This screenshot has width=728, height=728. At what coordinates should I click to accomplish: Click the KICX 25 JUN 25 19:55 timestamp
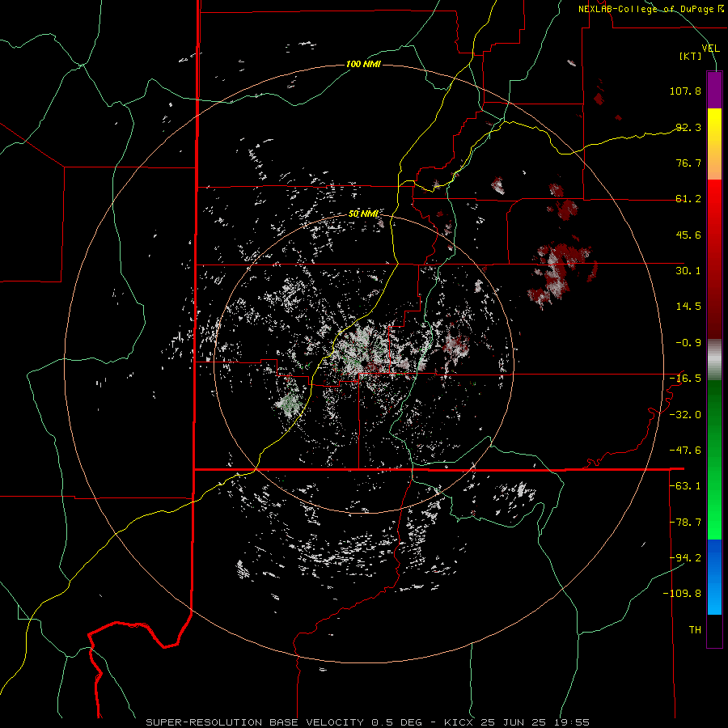(517, 722)
